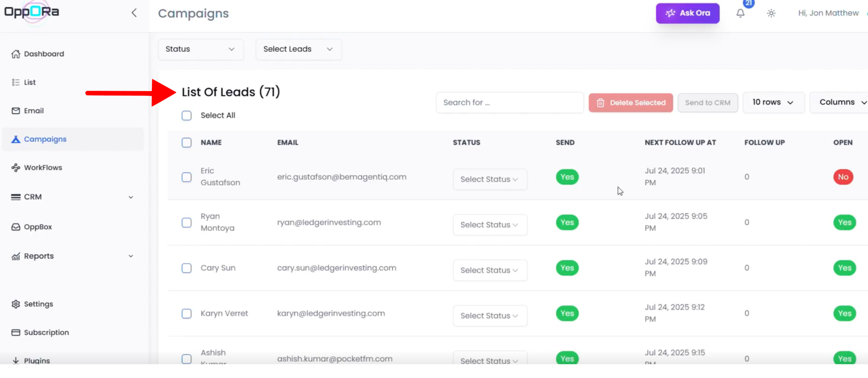The image size is (868, 378).
Task: Open WorkFlows from sidebar icon
Action: coord(16,168)
